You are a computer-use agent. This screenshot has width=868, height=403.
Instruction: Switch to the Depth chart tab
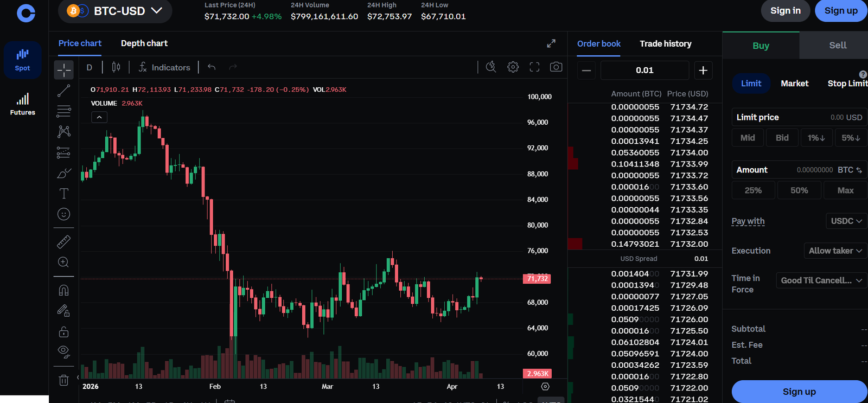tap(144, 43)
